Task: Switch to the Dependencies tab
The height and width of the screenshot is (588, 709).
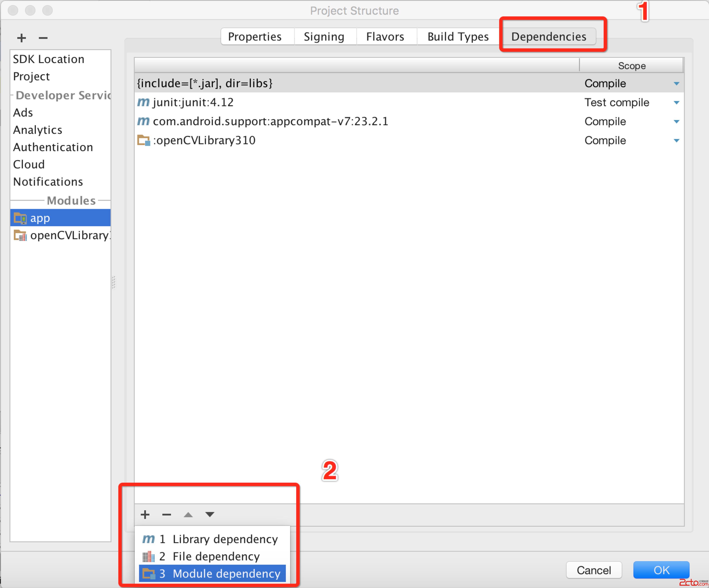Action: pos(549,36)
